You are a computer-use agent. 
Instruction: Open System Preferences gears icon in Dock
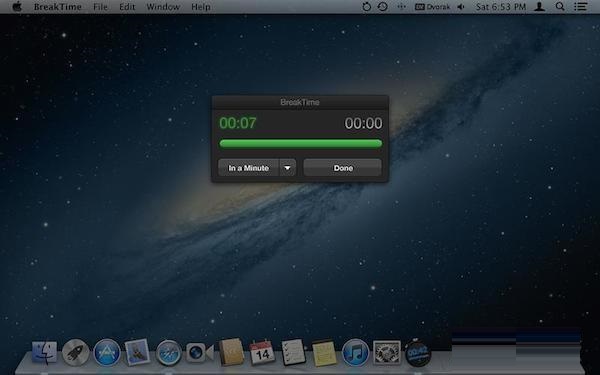click(387, 352)
